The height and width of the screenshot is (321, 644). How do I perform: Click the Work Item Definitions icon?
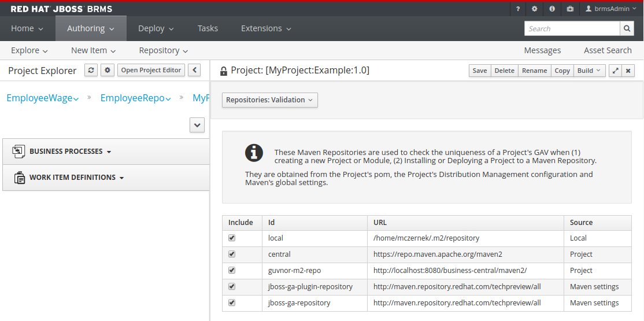coord(19,178)
